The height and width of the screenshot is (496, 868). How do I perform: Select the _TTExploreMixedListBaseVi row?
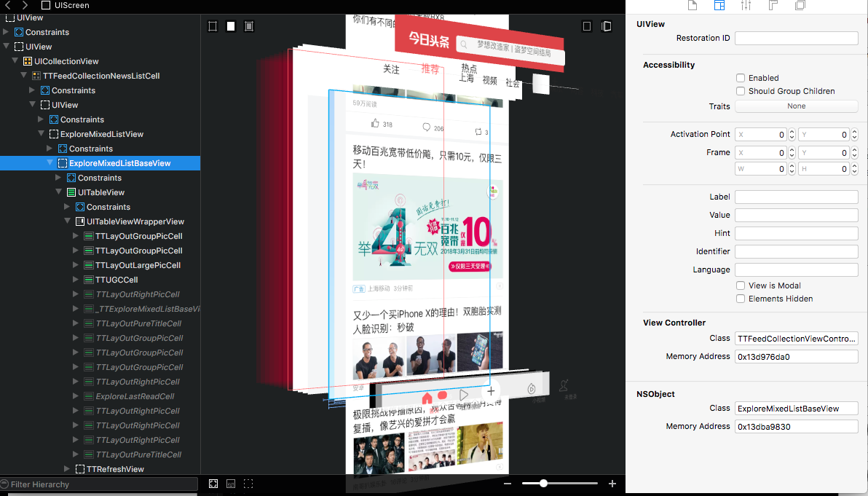point(100,309)
